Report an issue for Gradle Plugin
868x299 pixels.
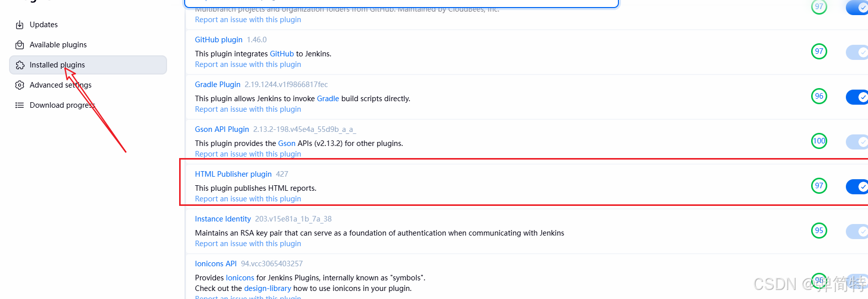[x=248, y=109]
